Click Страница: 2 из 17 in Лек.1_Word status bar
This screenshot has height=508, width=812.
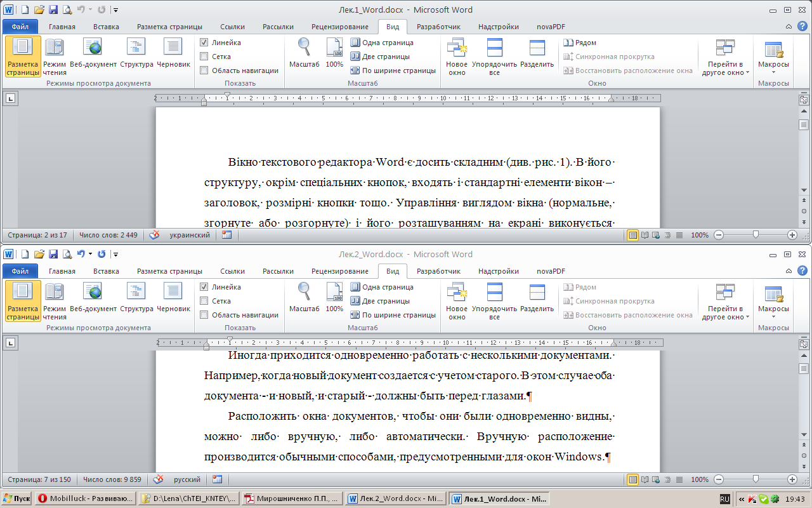[x=36, y=235]
